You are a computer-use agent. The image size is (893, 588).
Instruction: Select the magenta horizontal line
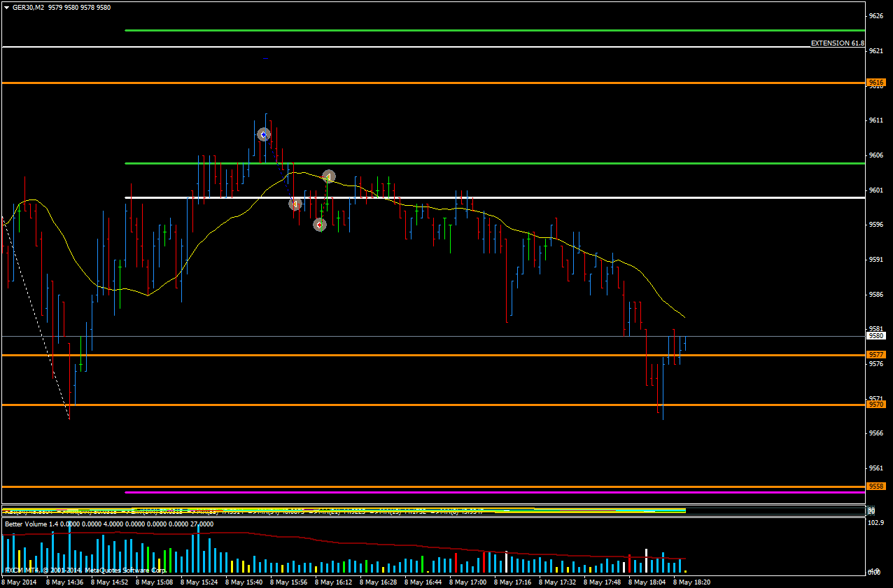pyautogui.click(x=490, y=492)
